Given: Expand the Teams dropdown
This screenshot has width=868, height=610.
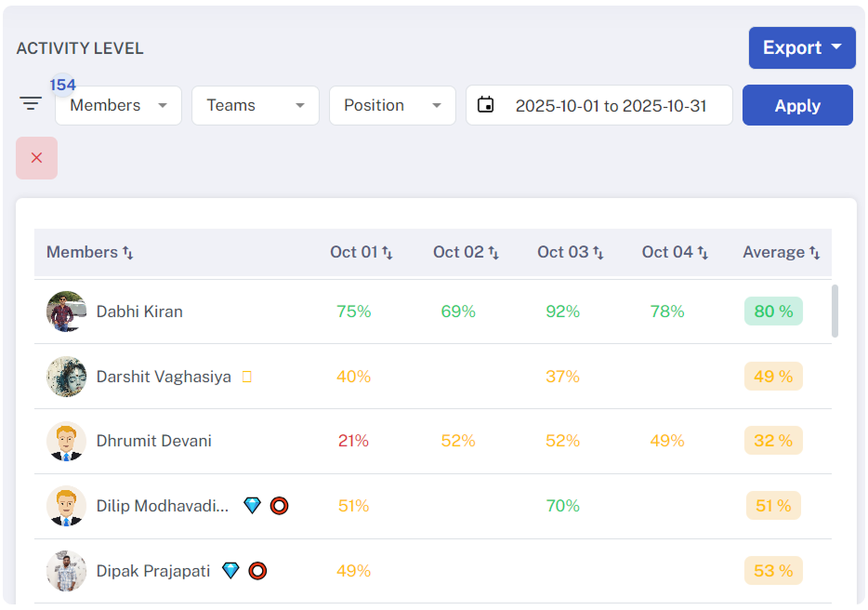Looking at the screenshot, I should (x=256, y=105).
